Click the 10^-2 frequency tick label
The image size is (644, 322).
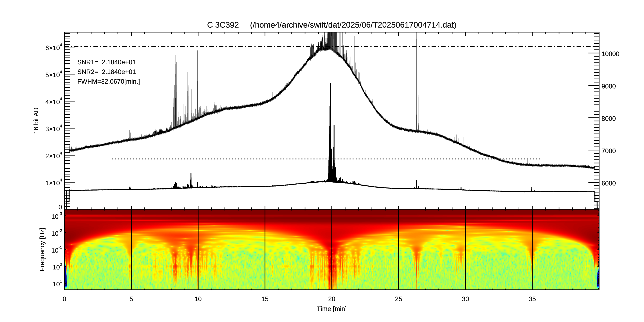(x=57, y=233)
